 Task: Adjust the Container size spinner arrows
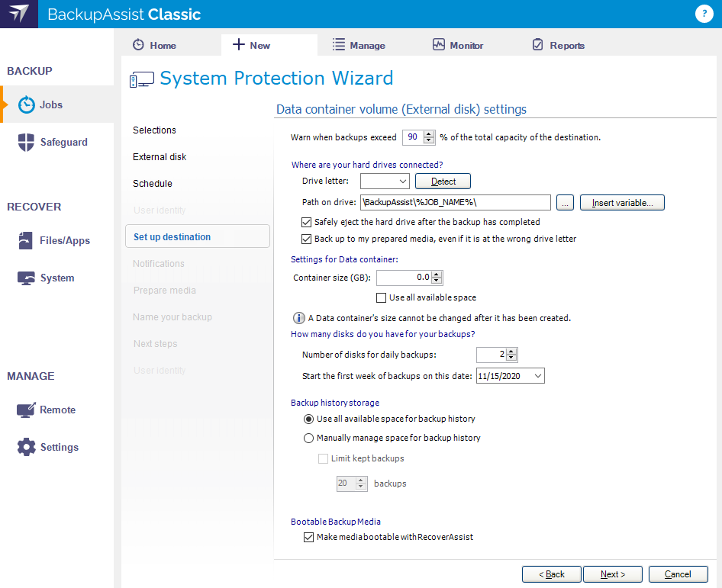(x=437, y=278)
